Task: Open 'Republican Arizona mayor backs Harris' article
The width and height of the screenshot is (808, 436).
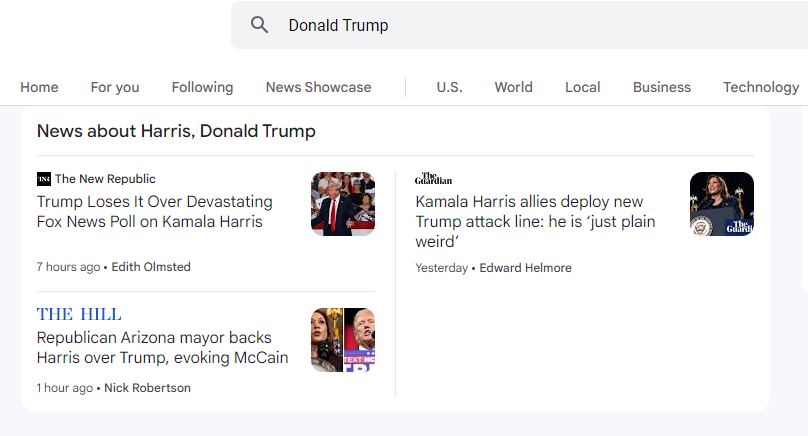Action: pos(162,347)
